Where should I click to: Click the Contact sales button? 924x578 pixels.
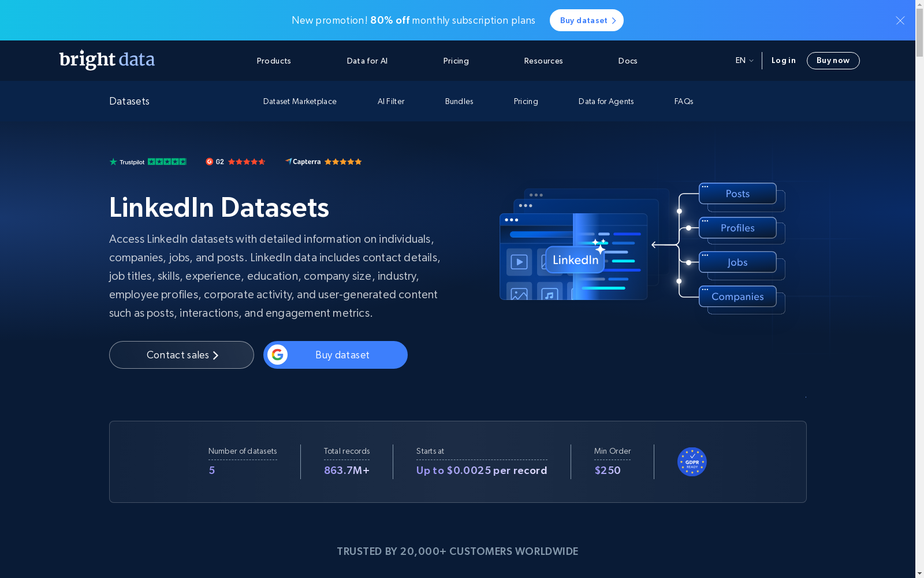click(181, 355)
